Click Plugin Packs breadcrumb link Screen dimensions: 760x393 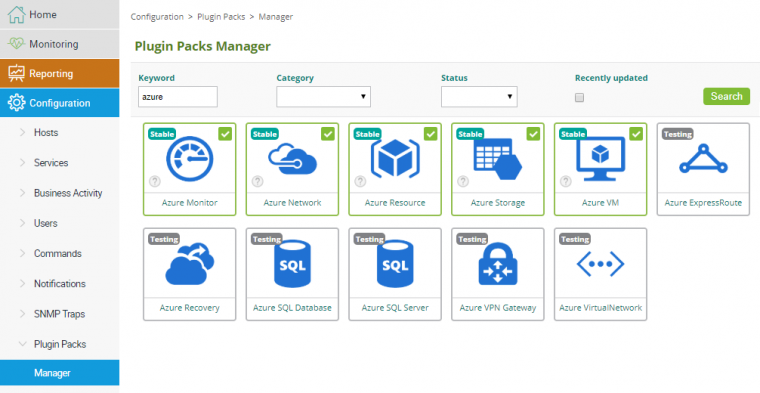click(x=221, y=16)
